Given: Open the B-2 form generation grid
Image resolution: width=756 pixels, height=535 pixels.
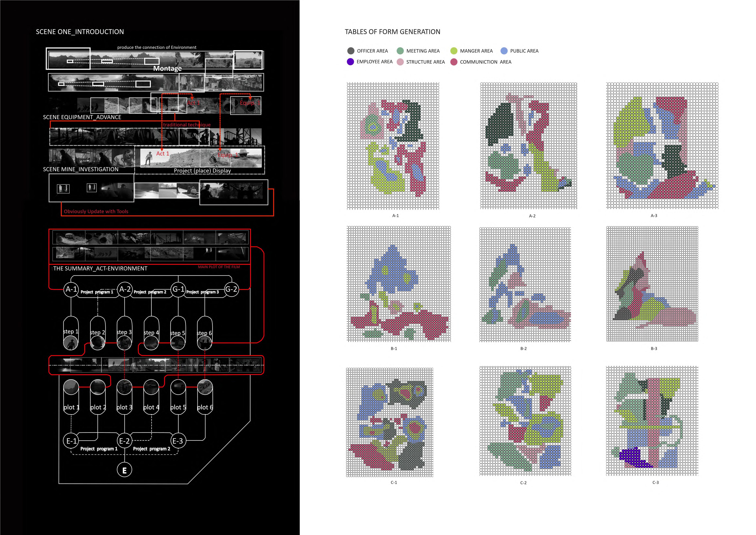Looking at the screenshot, I should pyautogui.click(x=525, y=284).
